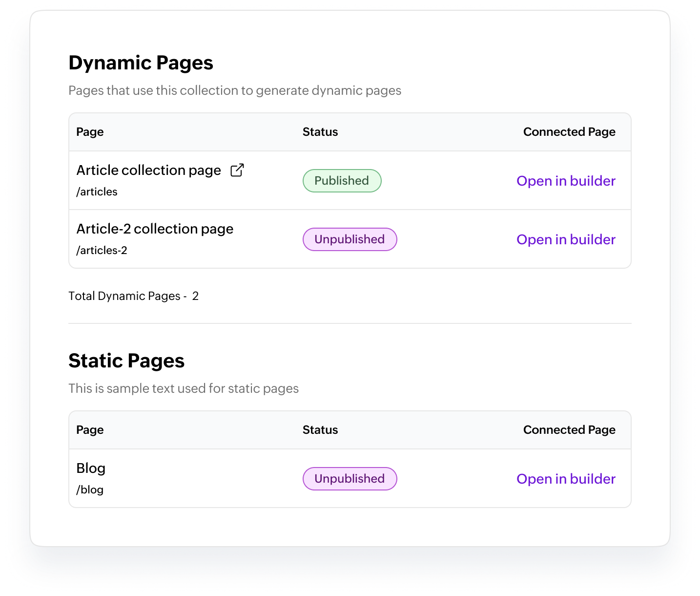The width and height of the screenshot is (700, 596).
Task: Click the 'Static Pages' heading
Action: pos(126,361)
